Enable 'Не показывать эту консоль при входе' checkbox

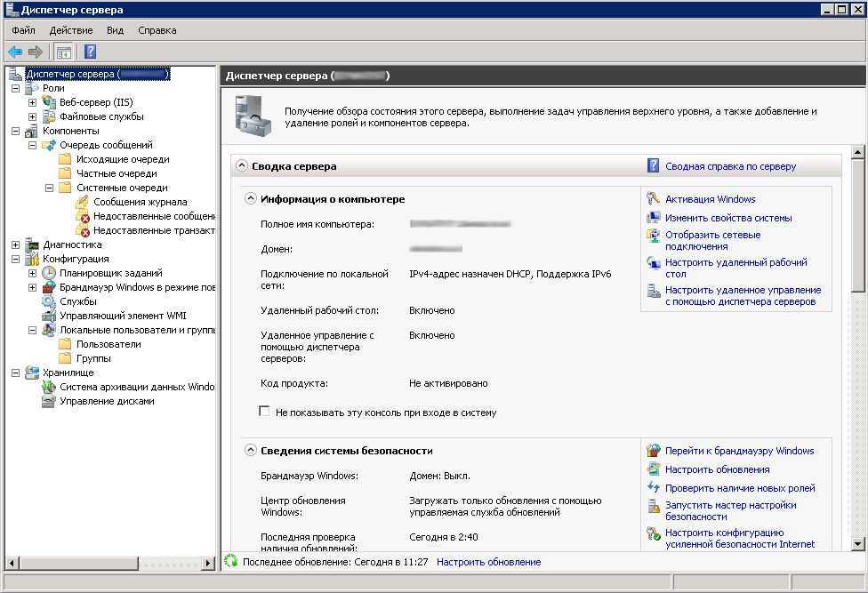264,412
